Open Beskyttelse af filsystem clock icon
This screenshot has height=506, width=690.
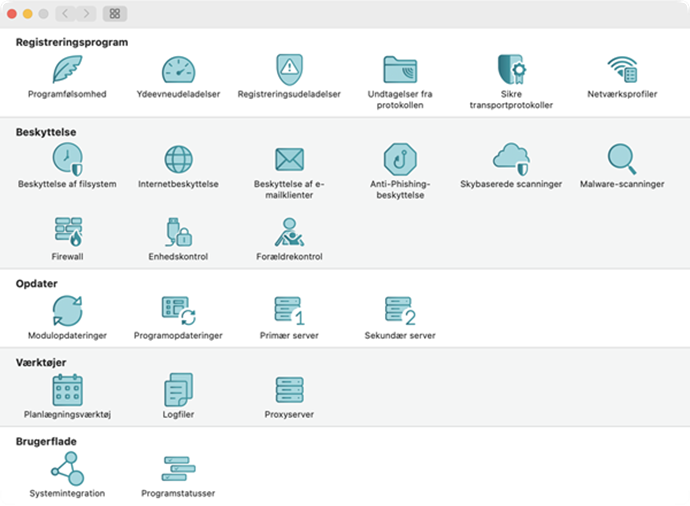point(67,159)
